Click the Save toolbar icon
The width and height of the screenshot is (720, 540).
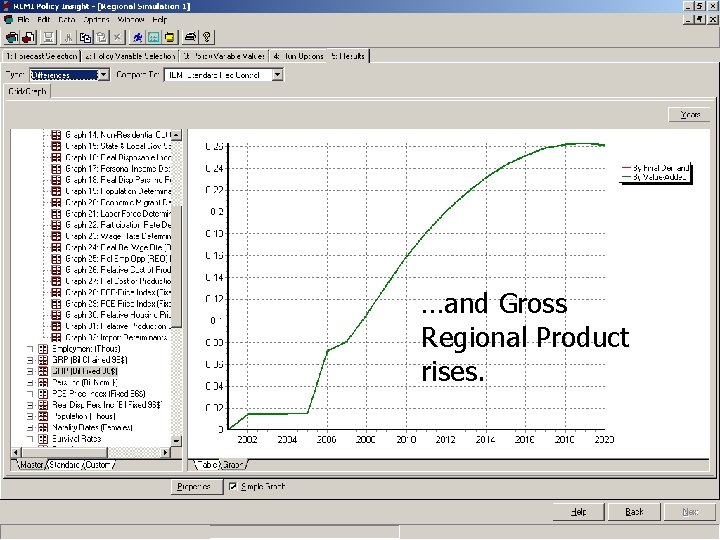coord(48,37)
